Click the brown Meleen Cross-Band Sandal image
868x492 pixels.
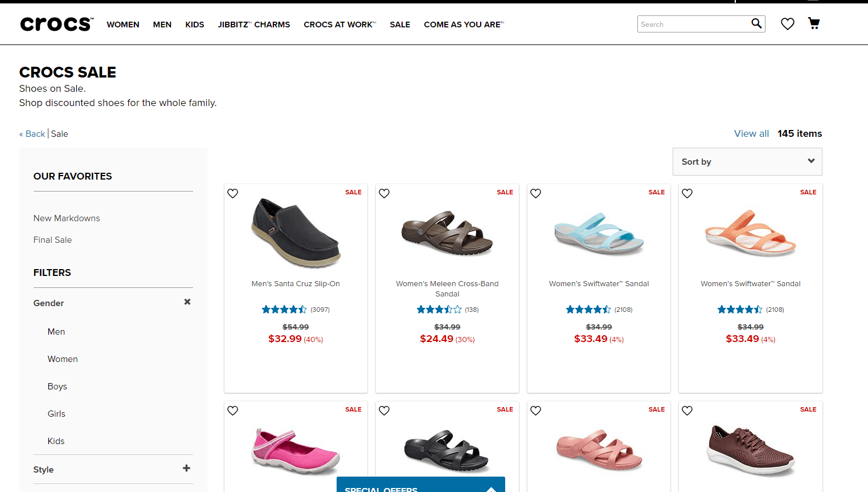point(447,233)
